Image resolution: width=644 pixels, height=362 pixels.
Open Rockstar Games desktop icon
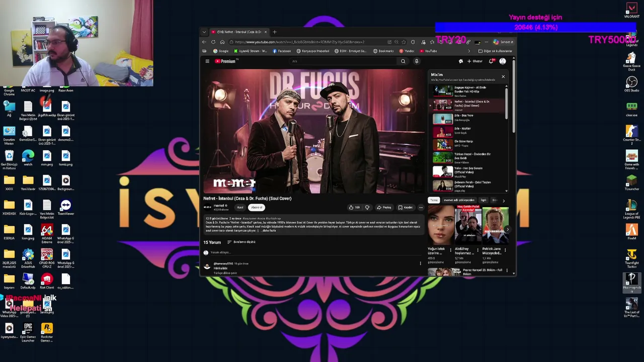click(47, 332)
